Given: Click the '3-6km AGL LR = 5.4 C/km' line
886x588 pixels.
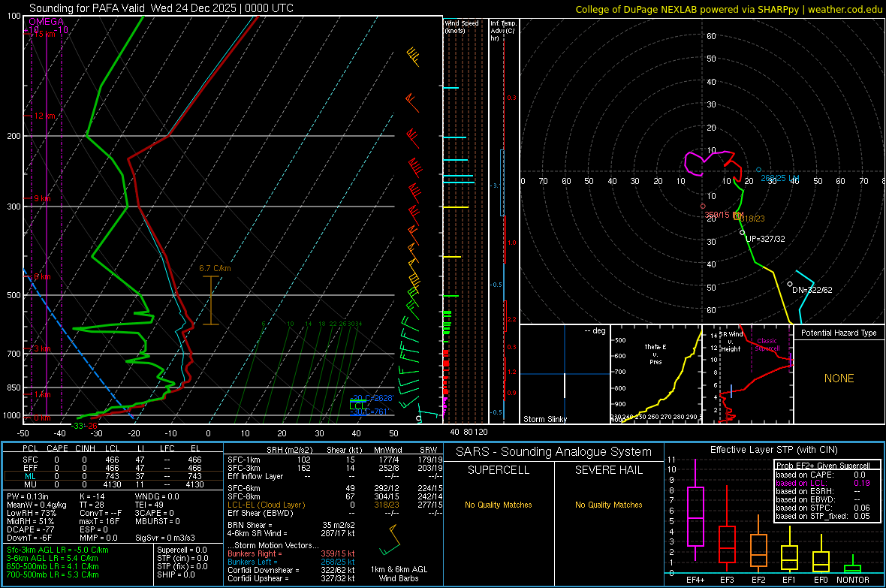Looking at the screenshot, I should click(53, 558).
